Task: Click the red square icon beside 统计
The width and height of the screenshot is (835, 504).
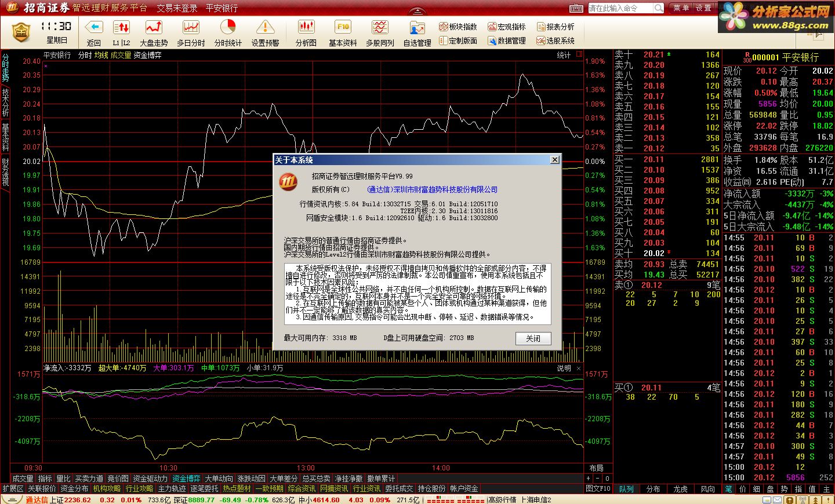Action: point(579,54)
